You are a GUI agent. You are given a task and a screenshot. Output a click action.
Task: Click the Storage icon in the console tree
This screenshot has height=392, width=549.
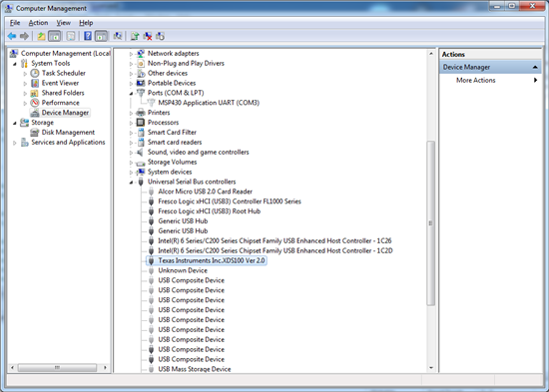pyautogui.click(x=24, y=123)
